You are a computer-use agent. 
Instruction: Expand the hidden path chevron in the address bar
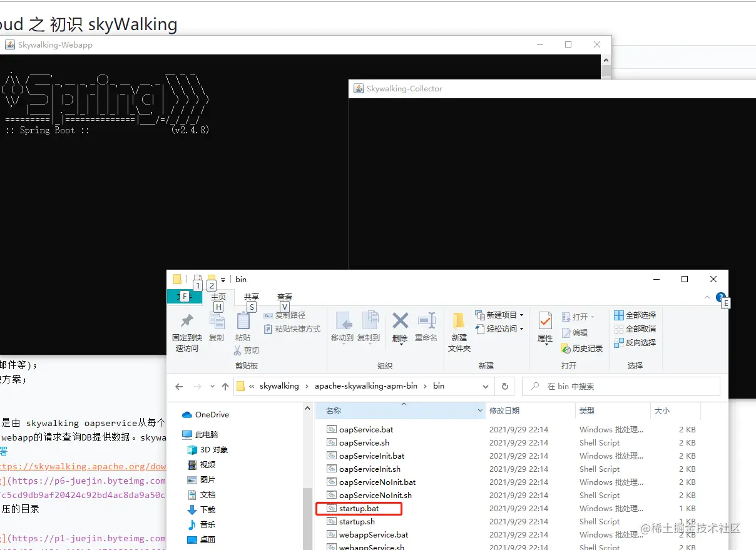252,387
